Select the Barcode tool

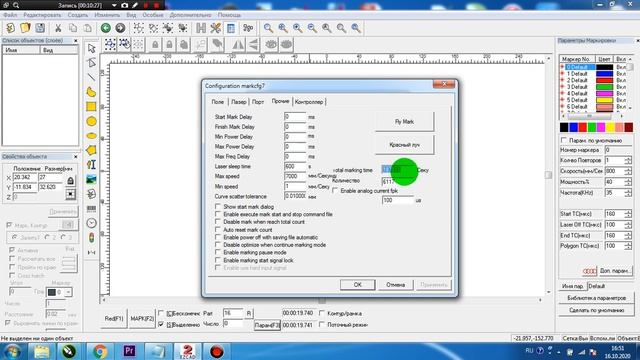coord(91,209)
